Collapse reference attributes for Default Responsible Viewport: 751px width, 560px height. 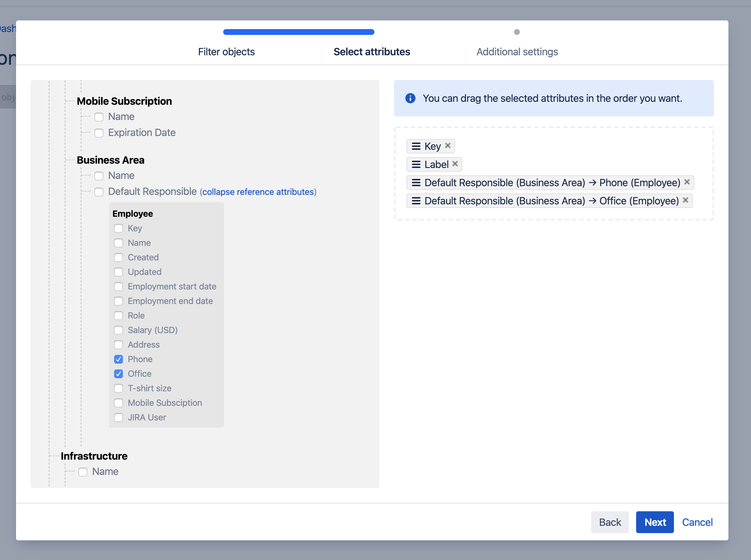click(258, 192)
